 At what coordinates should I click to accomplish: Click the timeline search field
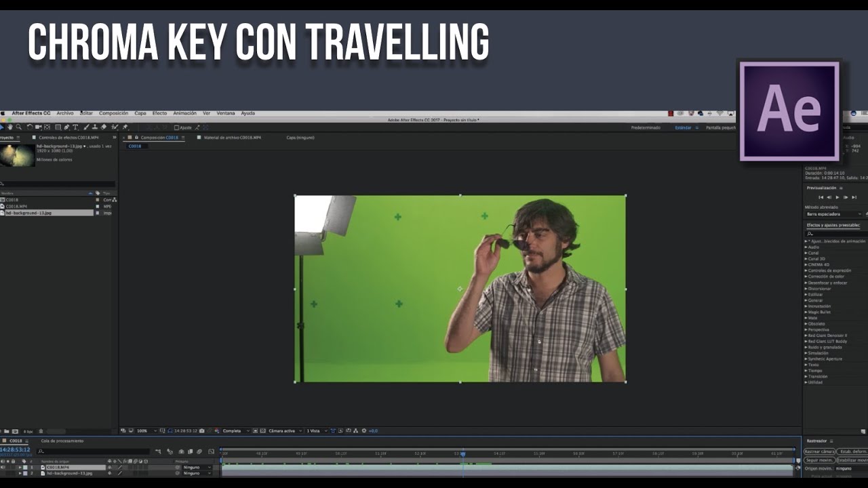[x=93, y=451]
